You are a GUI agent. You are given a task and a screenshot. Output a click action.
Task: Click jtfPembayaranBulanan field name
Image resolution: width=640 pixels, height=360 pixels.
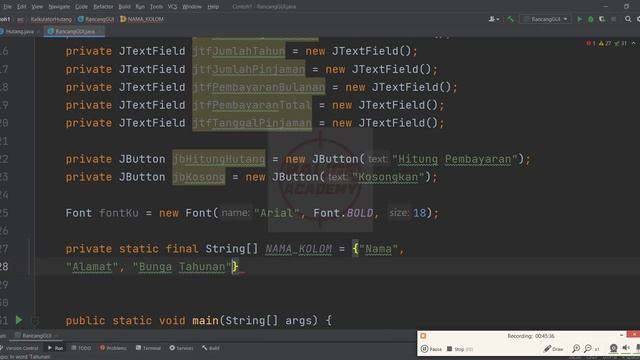[x=259, y=87]
